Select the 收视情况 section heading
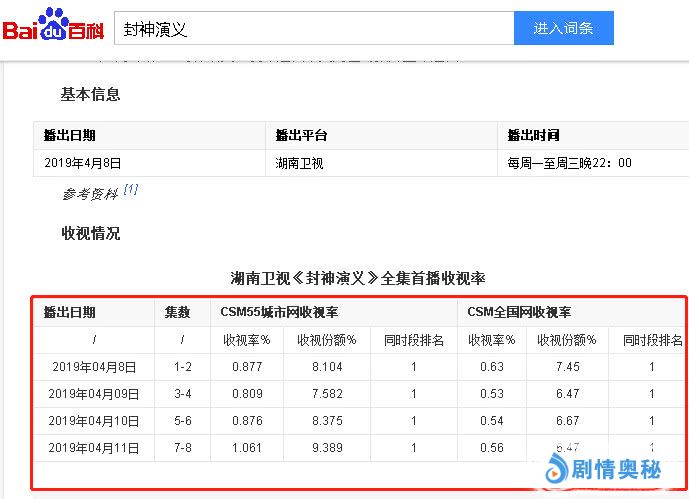 tap(91, 233)
